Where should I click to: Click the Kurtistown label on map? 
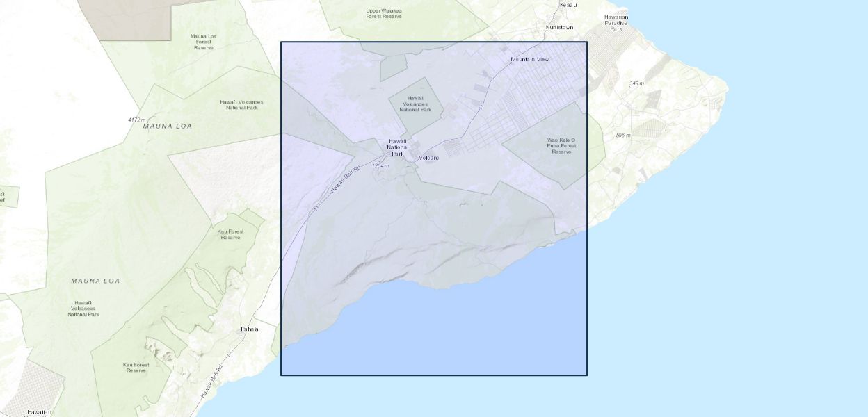[x=560, y=27]
